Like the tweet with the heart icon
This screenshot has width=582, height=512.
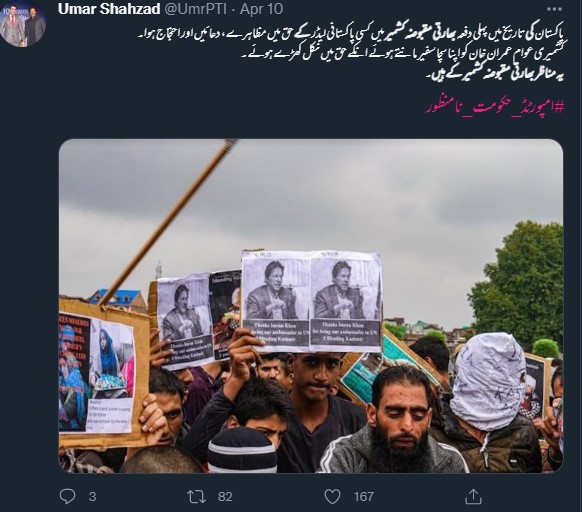(332, 497)
